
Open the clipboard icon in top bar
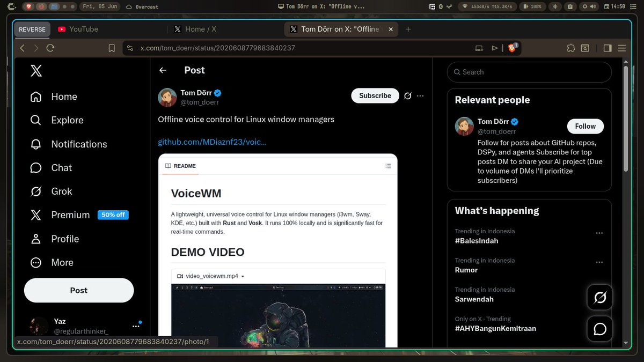tap(570, 6)
